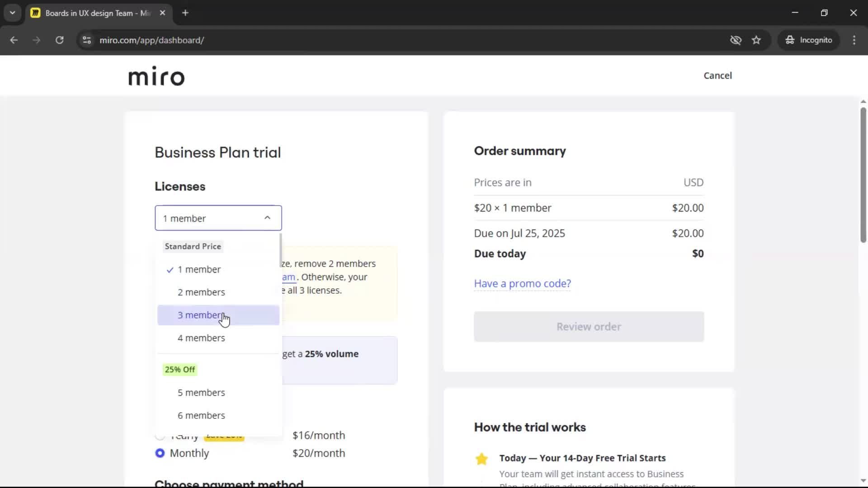Choose 1 member option
The image size is (868, 488).
coord(218,269)
